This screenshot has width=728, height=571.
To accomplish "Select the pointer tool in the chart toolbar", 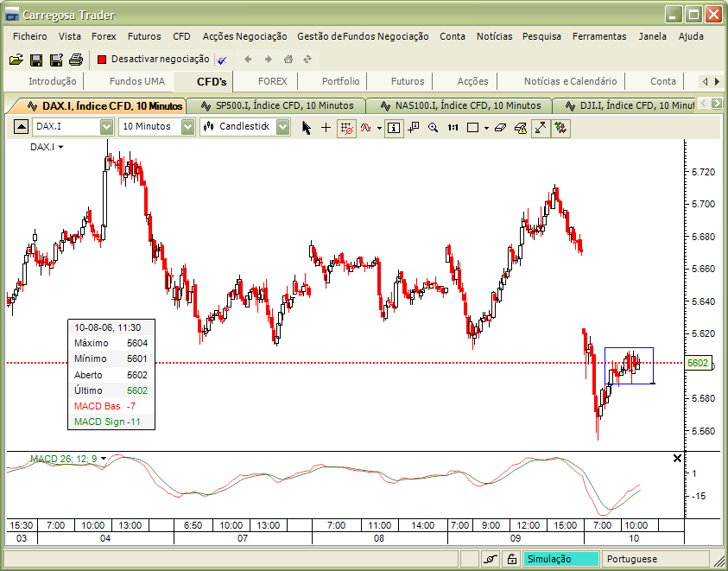I will click(307, 128).
